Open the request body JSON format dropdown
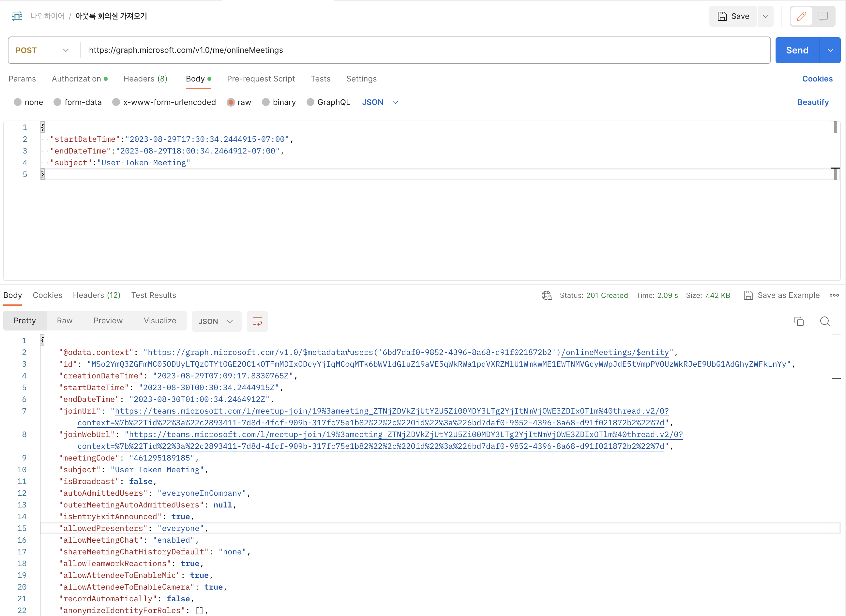This screenshot has width=846, height=616. click(x=380, y=102)
